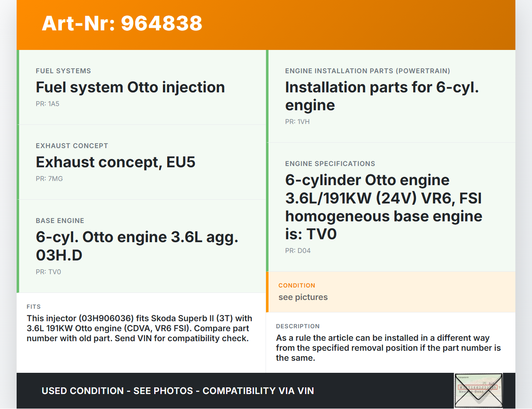Select the 6-cylinder Otto engine specifications heading
Screen dimensions: 532x409
point(383,207)
